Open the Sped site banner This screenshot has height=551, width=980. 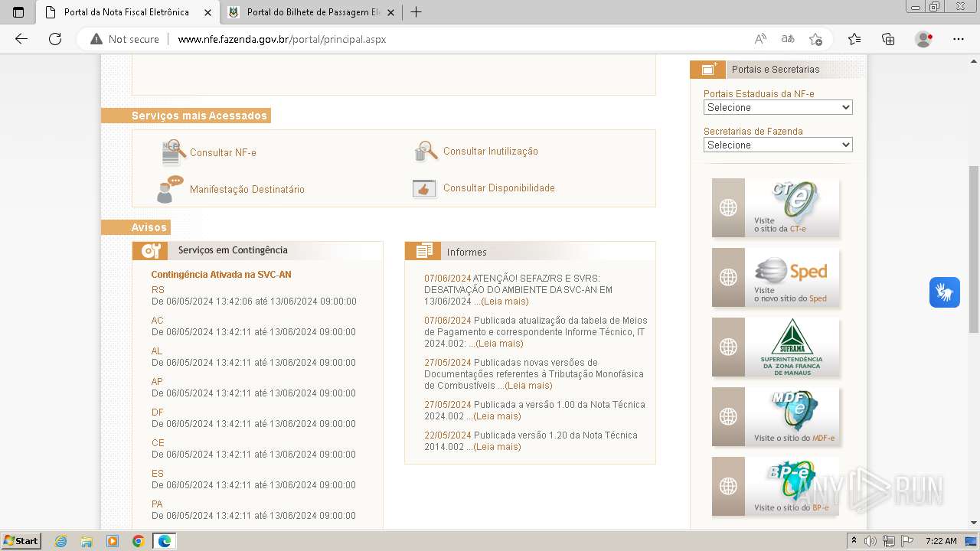pos(776,277)
